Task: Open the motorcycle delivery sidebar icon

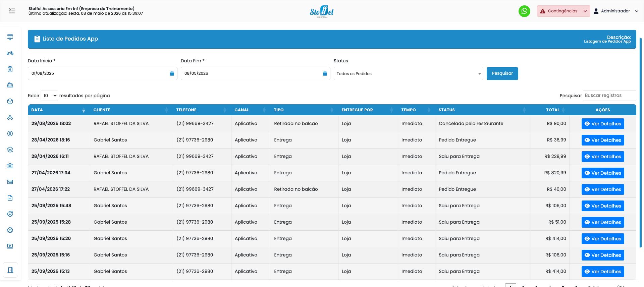Action: point(10,53)
